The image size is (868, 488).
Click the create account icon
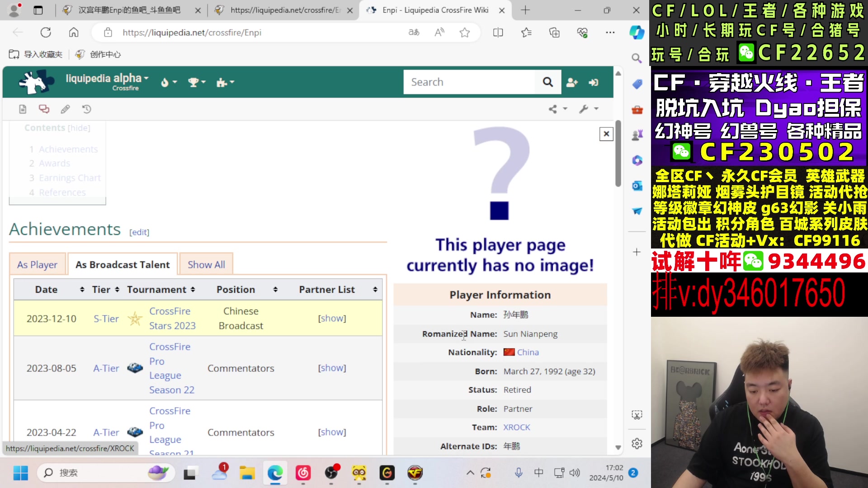point(572,82)
